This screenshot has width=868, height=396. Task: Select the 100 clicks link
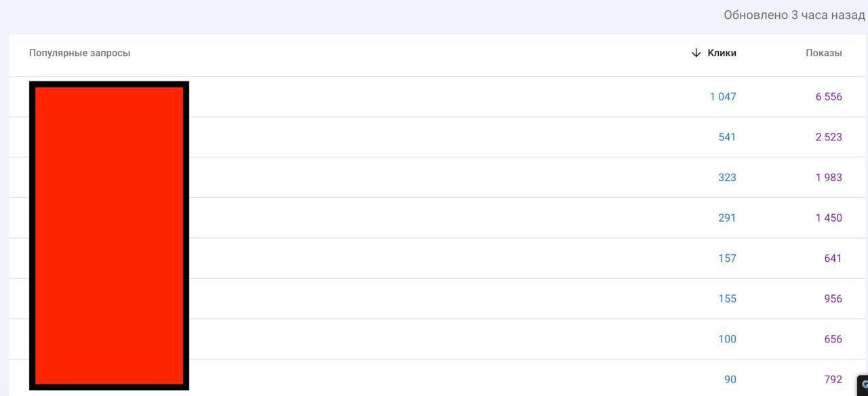(x=727, y=339)
